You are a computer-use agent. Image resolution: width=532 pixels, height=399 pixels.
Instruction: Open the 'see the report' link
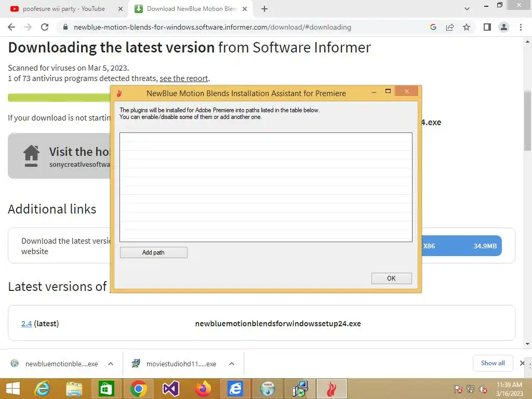(183, 78)
